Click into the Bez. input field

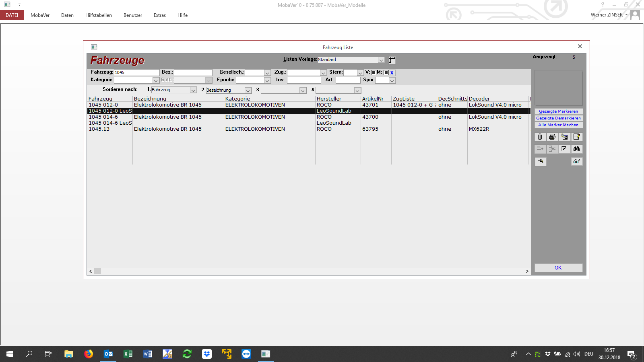(x=193, y=73)
